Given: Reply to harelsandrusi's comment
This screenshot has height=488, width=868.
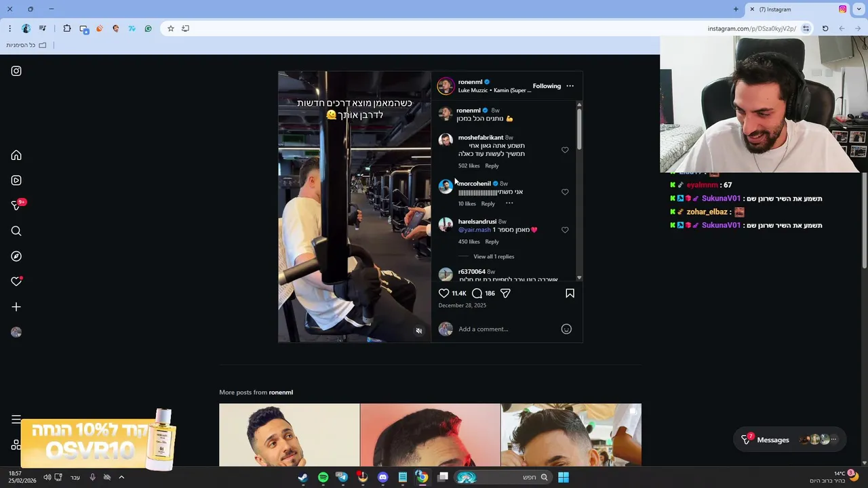Looking at the screenshot, I should (492, 241).
